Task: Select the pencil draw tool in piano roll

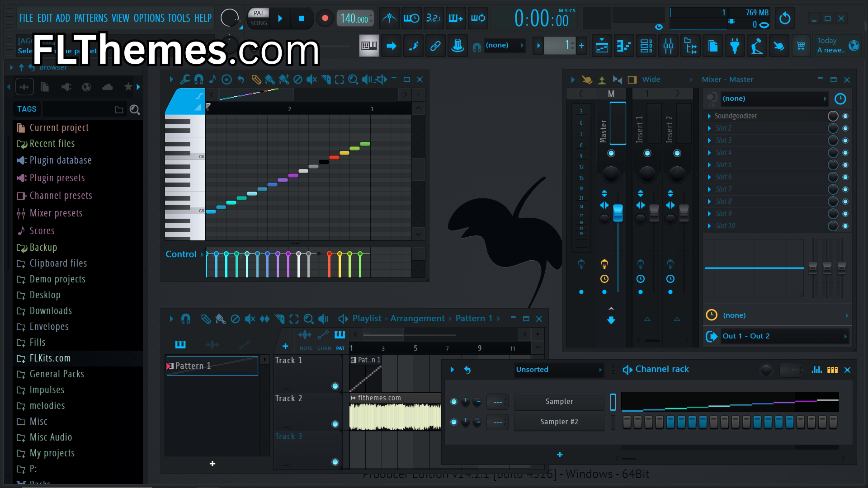Action: click(256, 80)
